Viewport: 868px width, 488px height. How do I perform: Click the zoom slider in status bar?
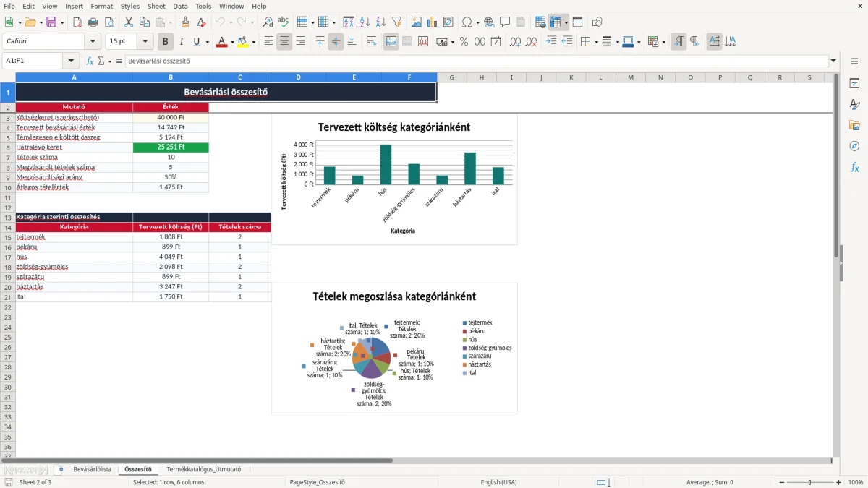pyautogui.click(x=809, y=482)
